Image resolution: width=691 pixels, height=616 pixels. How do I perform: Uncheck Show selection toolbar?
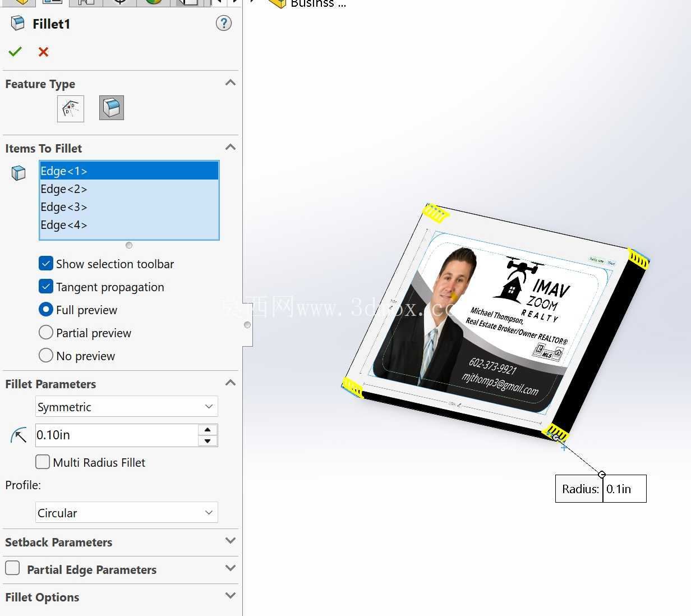46,263
